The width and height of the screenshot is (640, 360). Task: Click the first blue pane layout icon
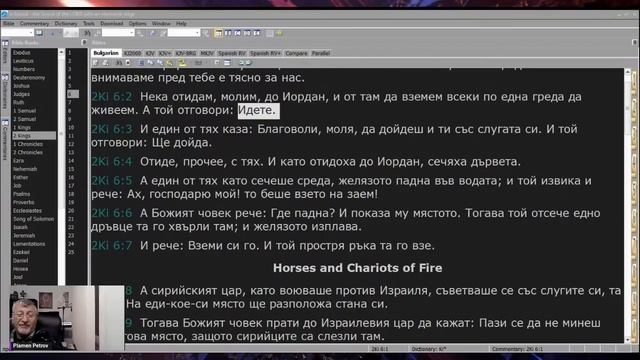(228, 33)
